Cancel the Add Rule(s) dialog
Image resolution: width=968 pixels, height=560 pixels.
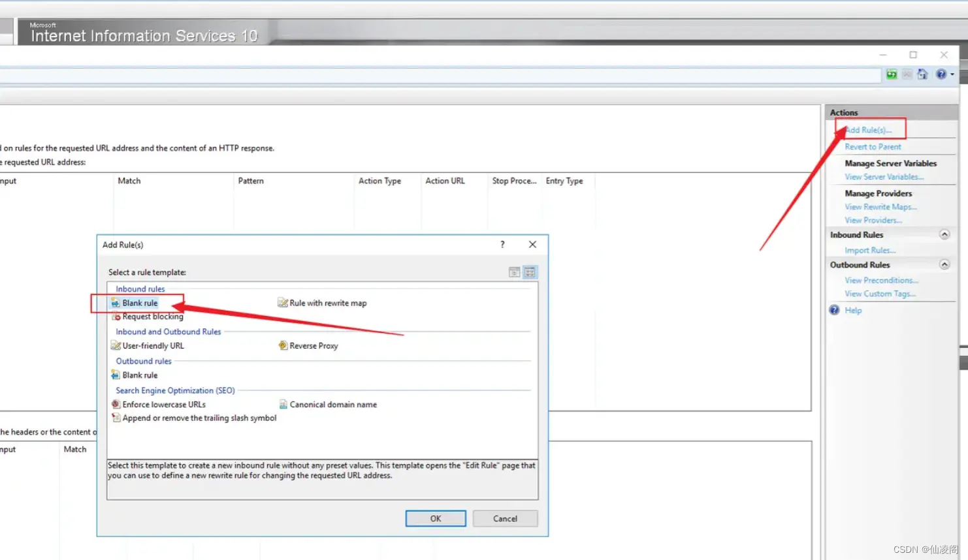(506, 518)
